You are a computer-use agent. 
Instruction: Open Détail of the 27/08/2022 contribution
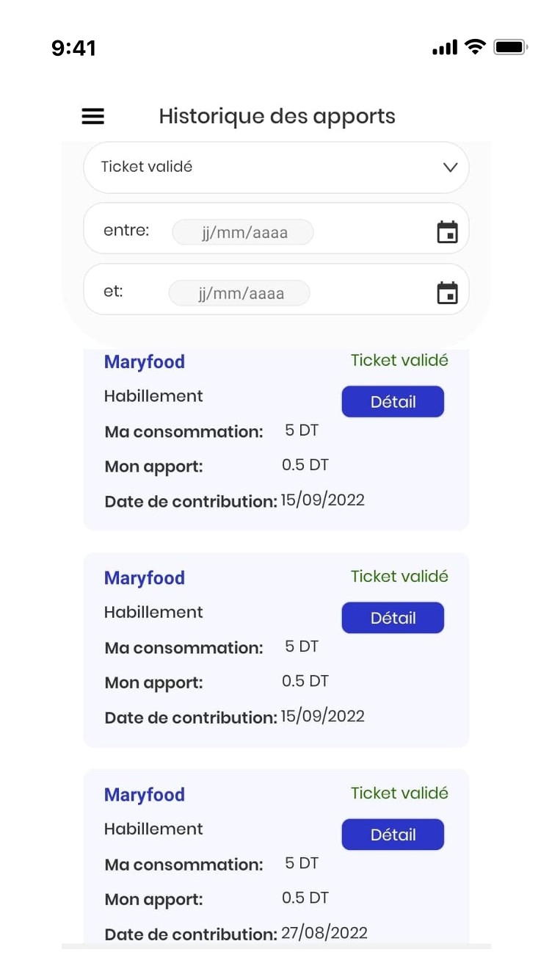coord(393,835)
